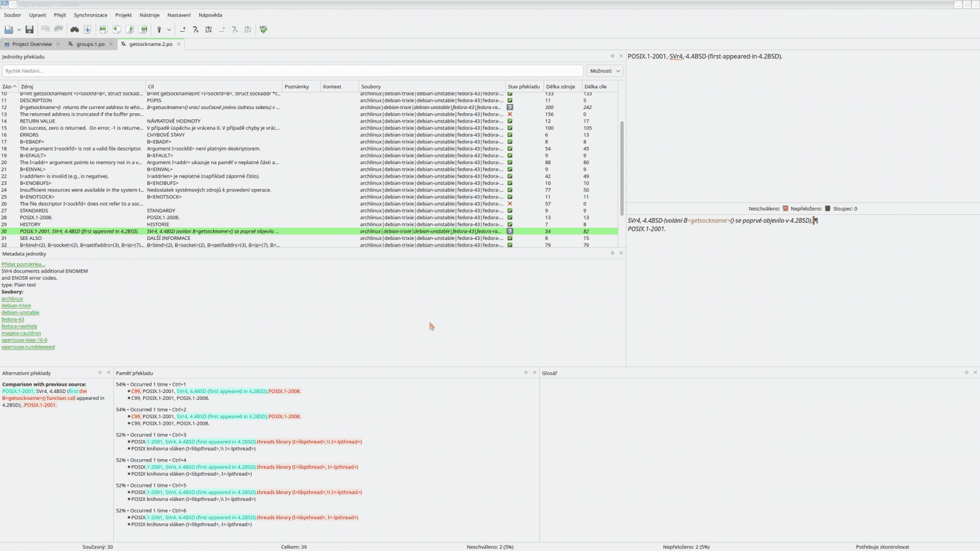Open the dropdown arrow beside Open file
980x551 pixels.
[19, 29]
